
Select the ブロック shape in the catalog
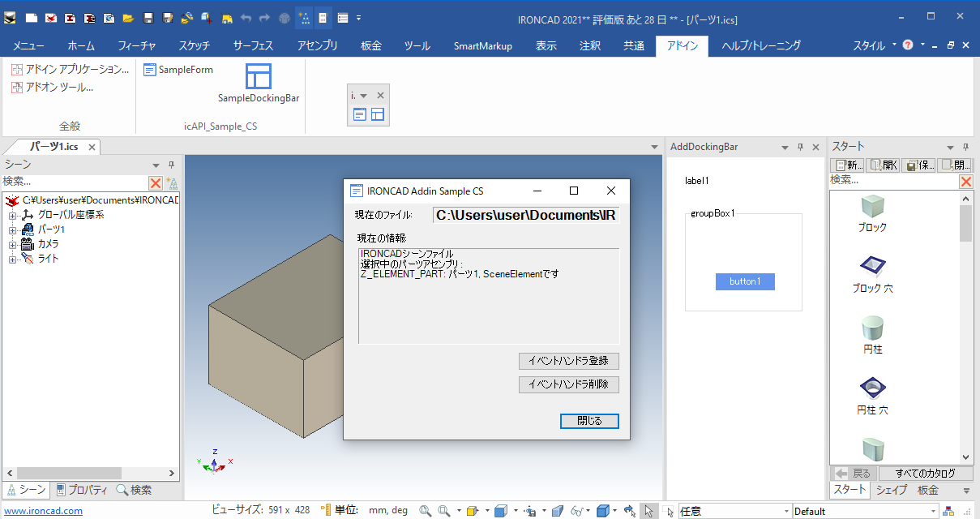point(872,214)
